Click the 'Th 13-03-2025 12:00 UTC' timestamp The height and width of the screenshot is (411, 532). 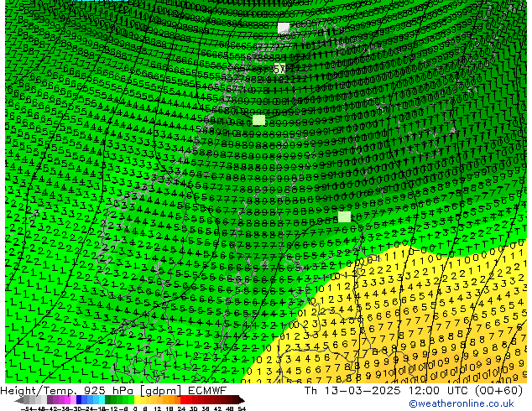(x=387, y=390)
